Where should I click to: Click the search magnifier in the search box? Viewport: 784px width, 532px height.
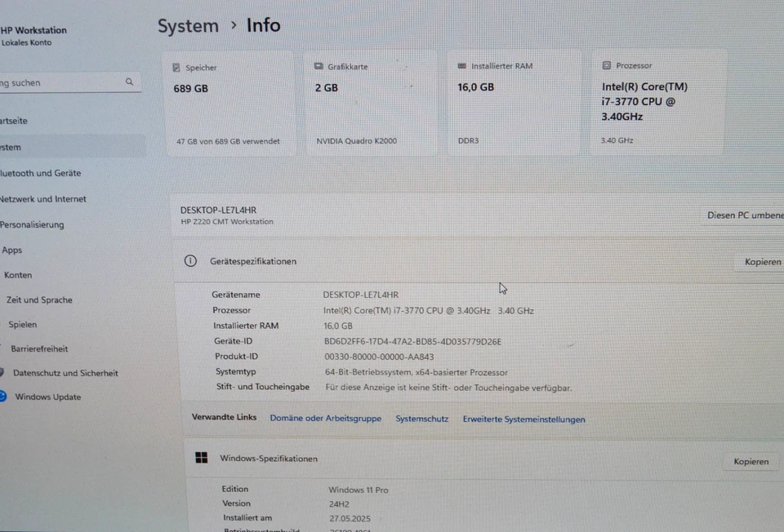click(128, 82)
